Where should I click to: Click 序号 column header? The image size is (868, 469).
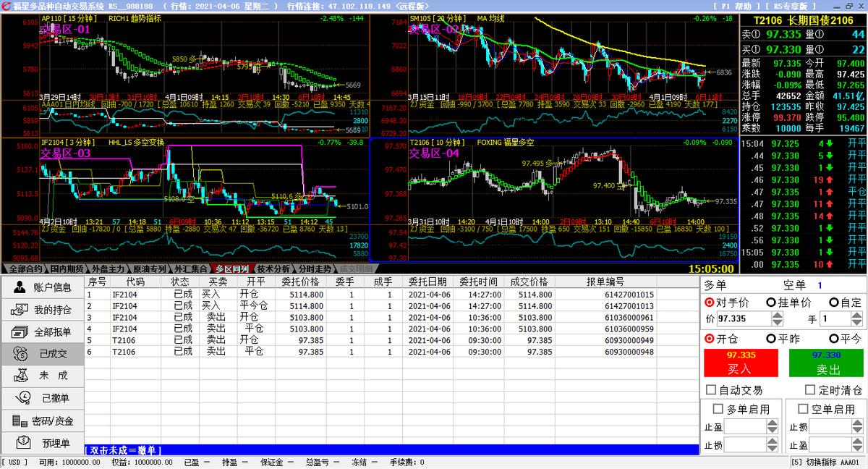coord(97,282)
